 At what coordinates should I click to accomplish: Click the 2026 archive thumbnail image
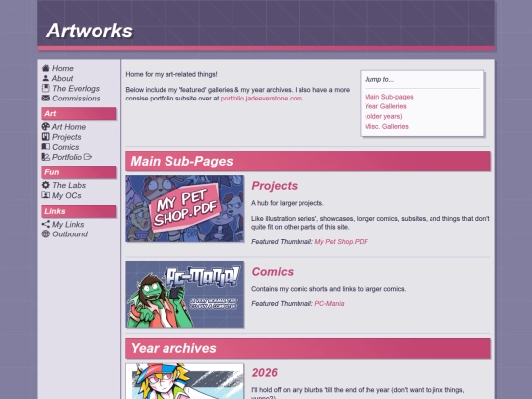point(185,380)
